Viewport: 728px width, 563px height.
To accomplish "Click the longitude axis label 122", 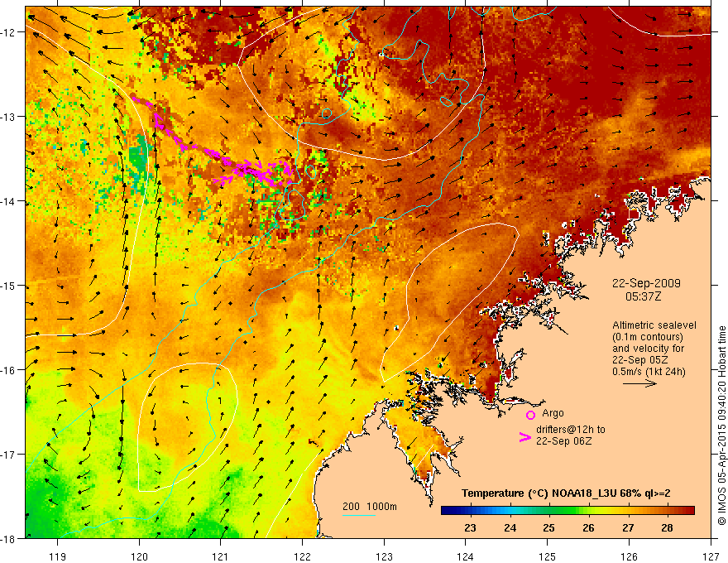I will [x=302, y=556].
